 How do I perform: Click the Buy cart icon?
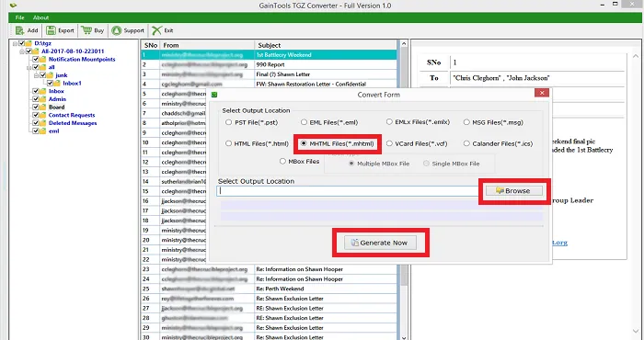pyautogui.click(x=86, y=30)
